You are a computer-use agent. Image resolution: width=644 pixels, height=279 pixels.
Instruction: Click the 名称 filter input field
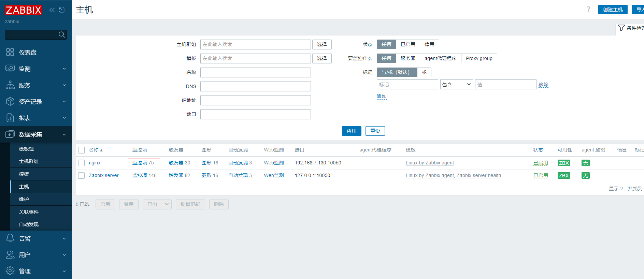coord(256,72)
